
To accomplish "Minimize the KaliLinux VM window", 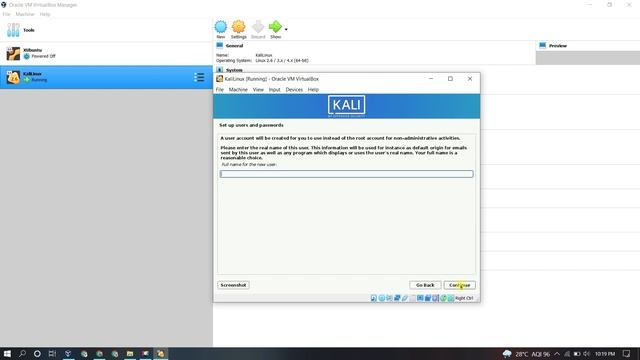I will coord(431,78).
